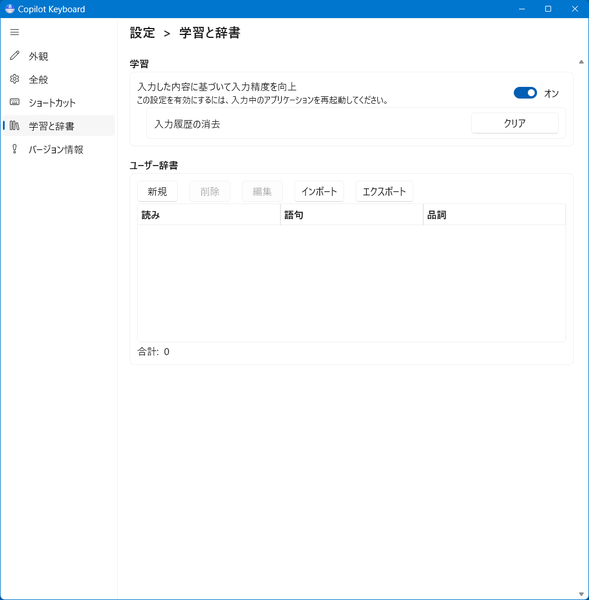Screen dimensions: 589x600
Task: Click the keyboard icon beside ショートカット
Action: 15,102
